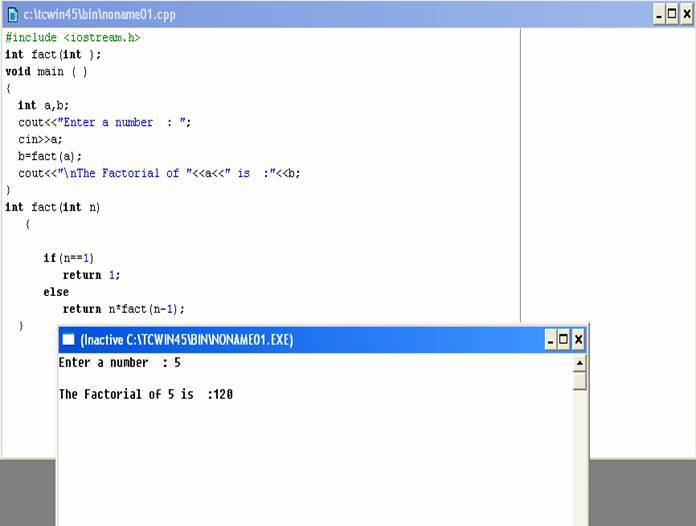Click the 'return n*fact(n-1);' line
This screenshot has width=696, height=526.
click(124, 309)
